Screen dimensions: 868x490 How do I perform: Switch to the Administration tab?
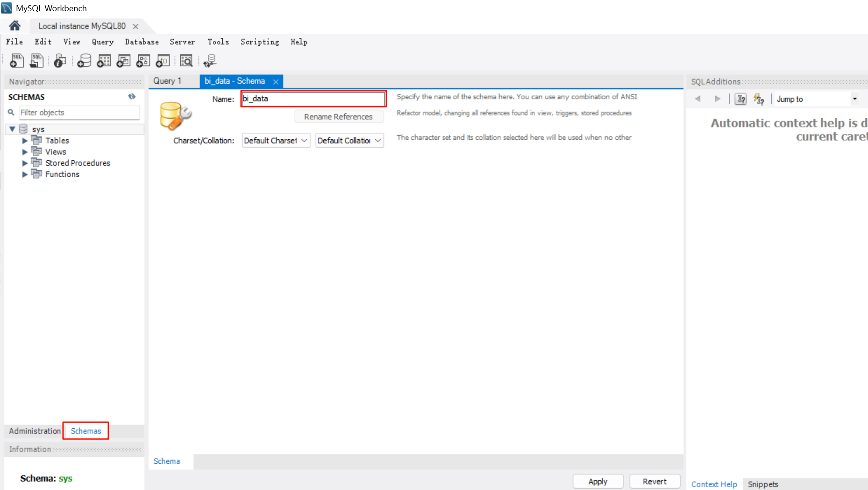(35, 431)
